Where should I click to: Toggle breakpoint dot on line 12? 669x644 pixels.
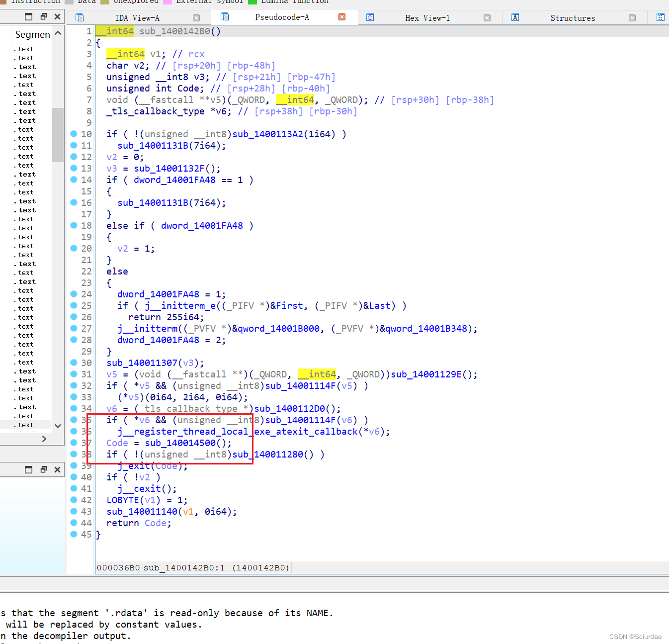coord(74,157)
